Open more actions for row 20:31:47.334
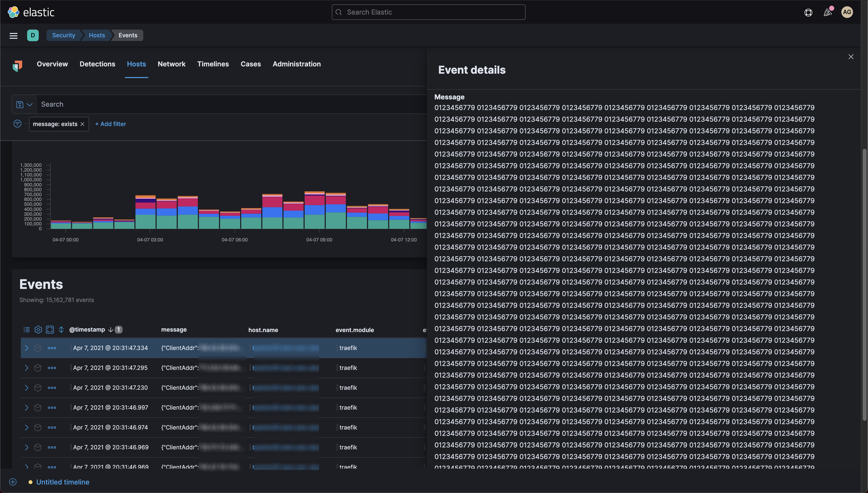Image resolution: width=868 pixels, height=493 pixels. [52, 348]
